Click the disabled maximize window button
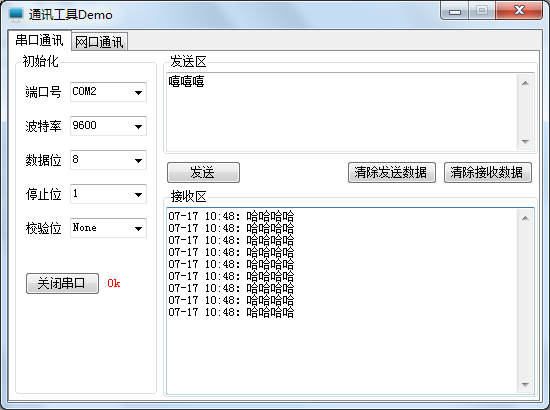The image size is (550, 410). (x=482, y=11)
